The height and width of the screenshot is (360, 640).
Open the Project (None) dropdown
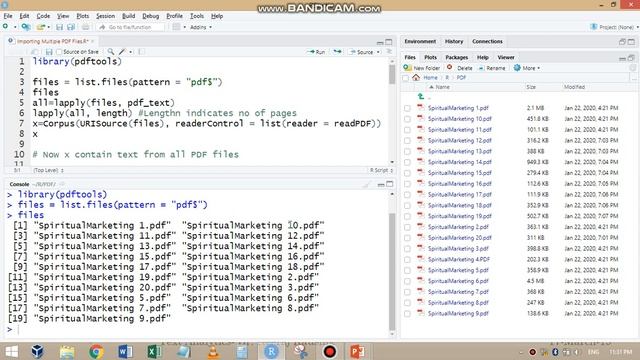tap(614, 27)
